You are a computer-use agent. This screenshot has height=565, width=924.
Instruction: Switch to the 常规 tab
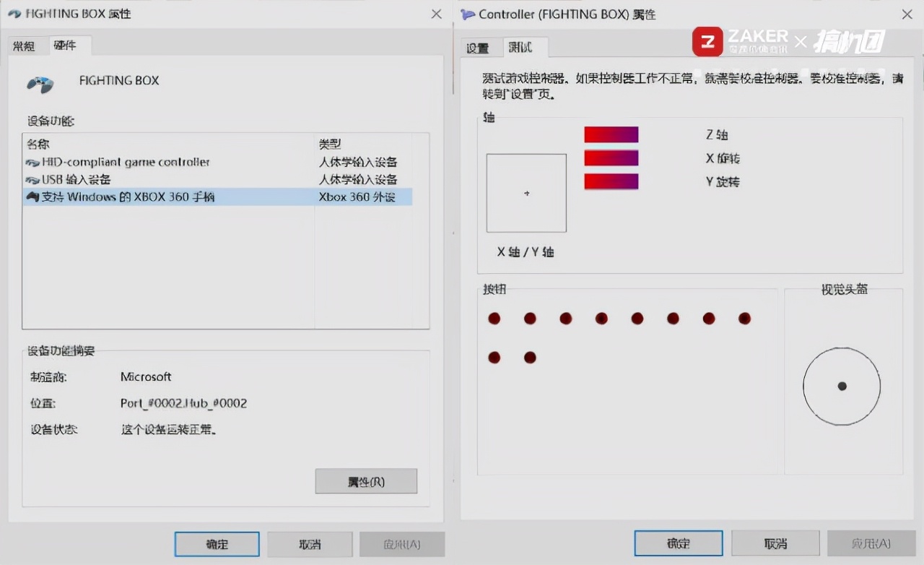[24, 46]
